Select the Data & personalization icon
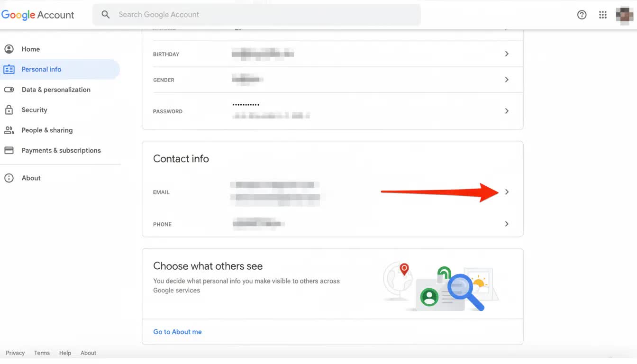 pyautogui.click(x=9, y=89)
